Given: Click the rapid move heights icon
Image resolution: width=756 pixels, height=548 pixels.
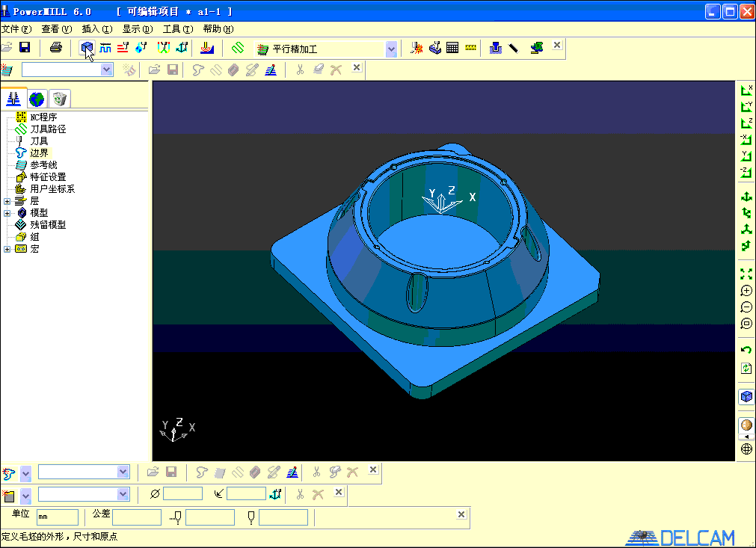Looking at the screenshot, I should point(123,48).
